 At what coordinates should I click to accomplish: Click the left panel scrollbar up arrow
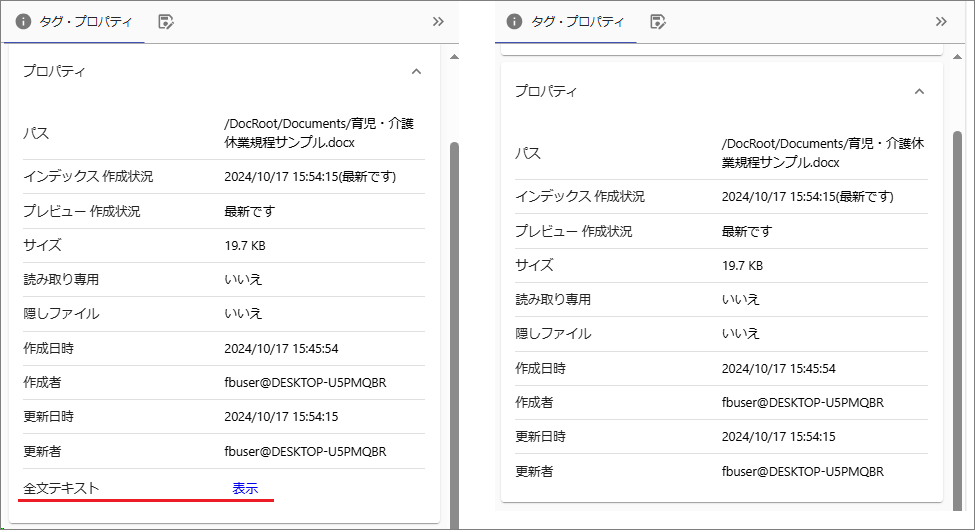pyautogui.click(x=454, y=57)
